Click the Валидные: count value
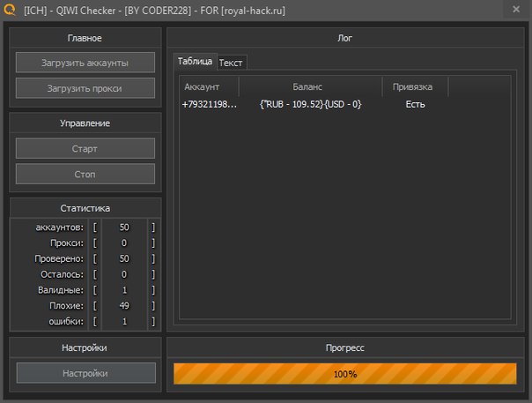 coord(124,290)
